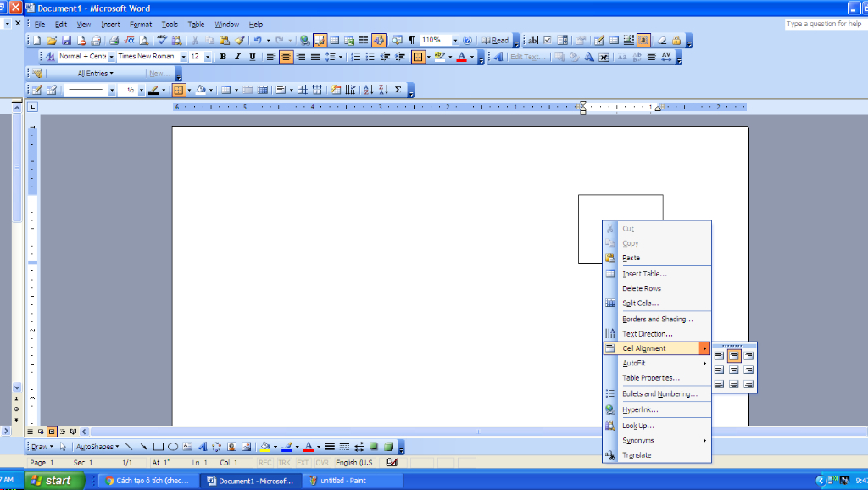This screenshot has height=490, width=868.
Task: Click the Insert WordArt icon in WordArt toolbar
Action: point(498,57)
